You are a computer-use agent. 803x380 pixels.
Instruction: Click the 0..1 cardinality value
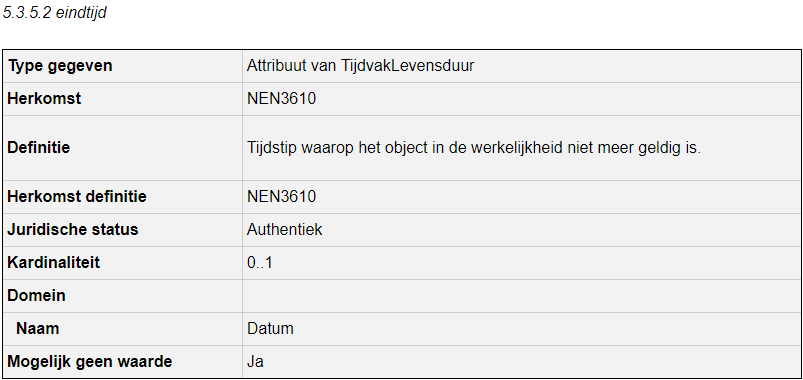click(260, 263)
